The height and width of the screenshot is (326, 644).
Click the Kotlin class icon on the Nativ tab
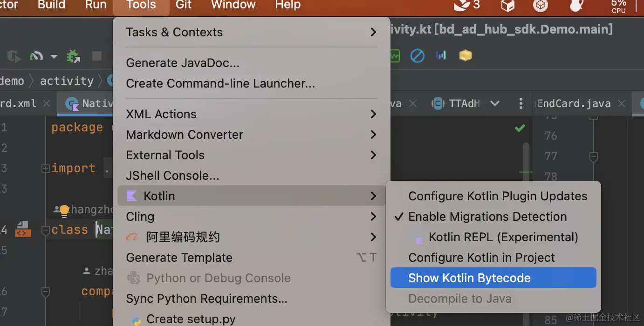(x=72, y=104)
